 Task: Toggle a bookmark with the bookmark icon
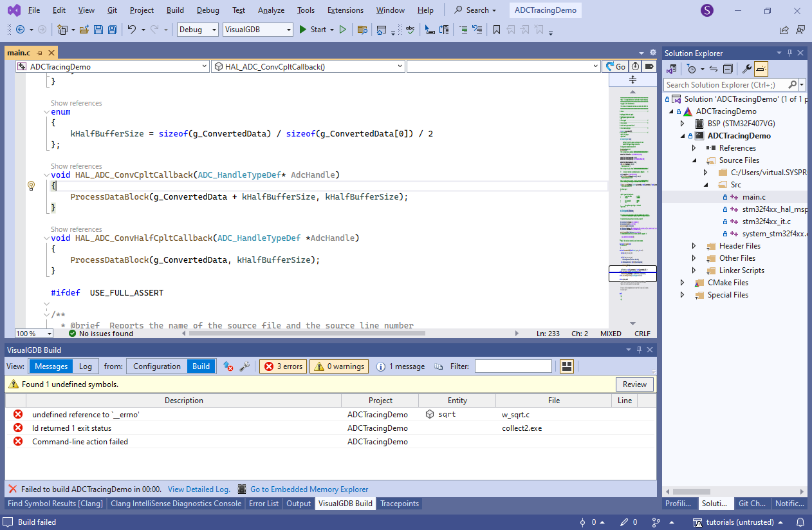pos(497,30)
